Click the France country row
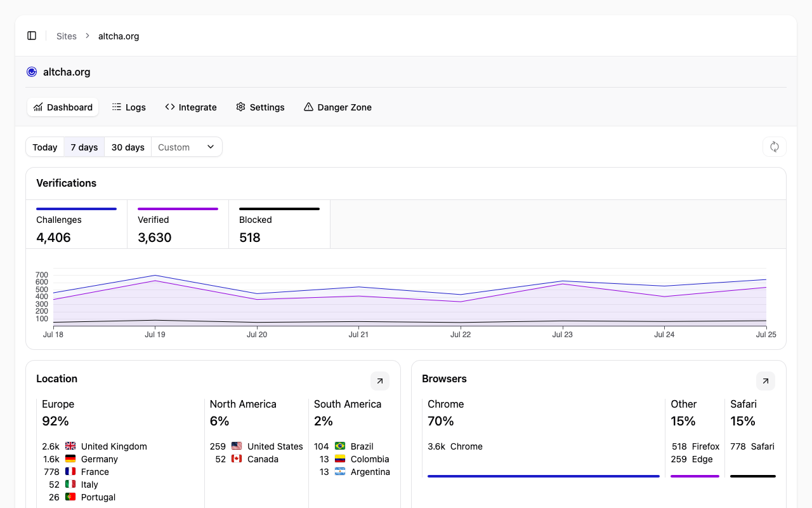Screen dimensions: 812x508 [x=75, y=472]
